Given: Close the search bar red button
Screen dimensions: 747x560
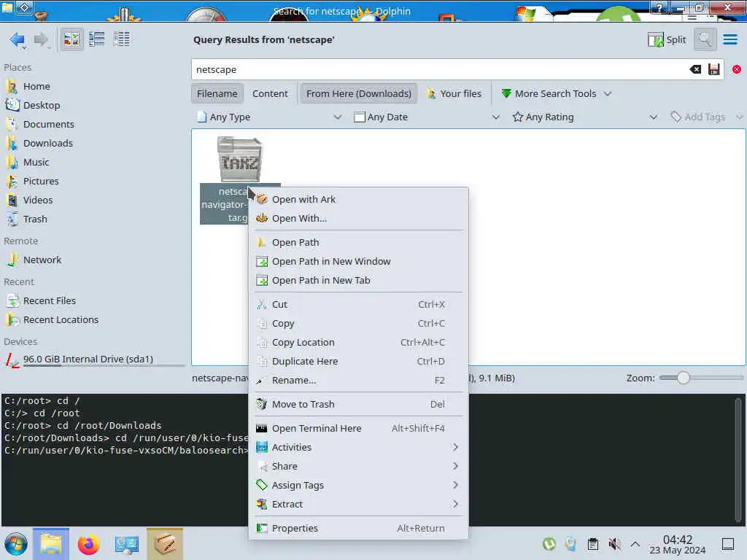Looking at the screenshot, I should (737, 69).
